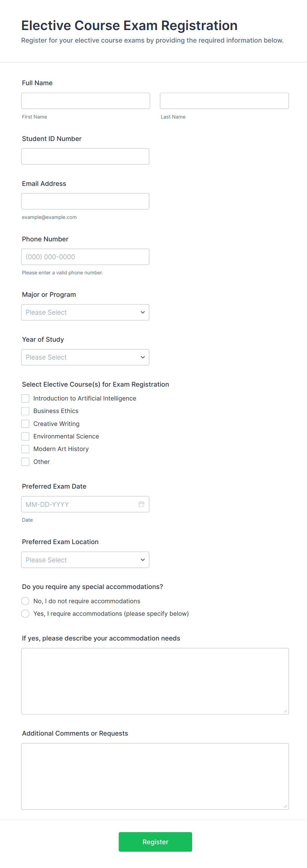This screenshot has width=307, height=868.
Task: Check the Business Ethics course
Action: 25,411
